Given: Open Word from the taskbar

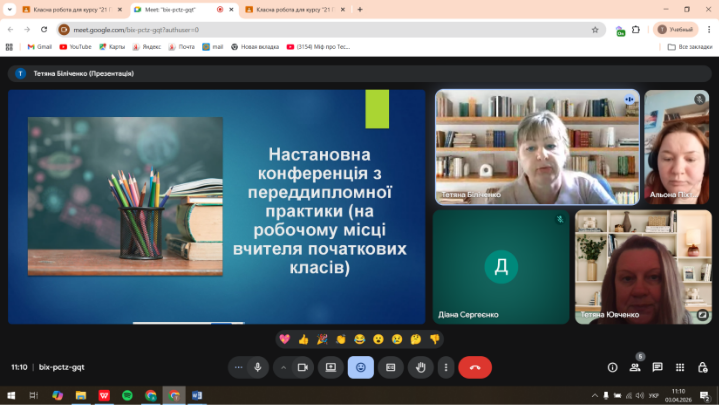Looking at the screenshot, I should [197, 395].
